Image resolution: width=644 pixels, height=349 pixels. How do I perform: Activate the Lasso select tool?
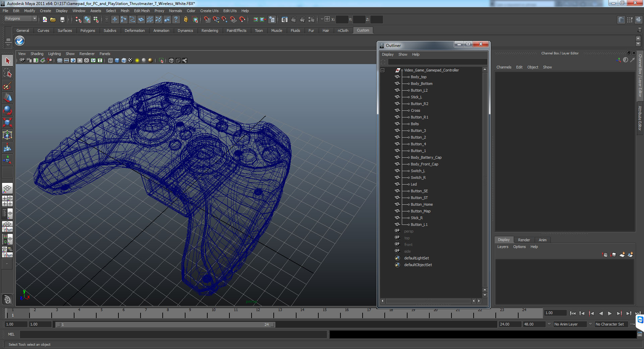(7, 73)
